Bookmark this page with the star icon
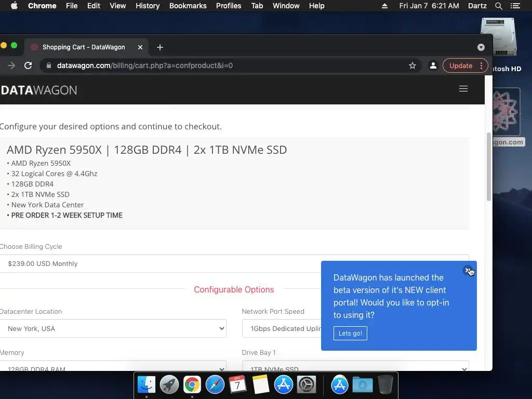 pyautogui.click(x=412, y=65)
